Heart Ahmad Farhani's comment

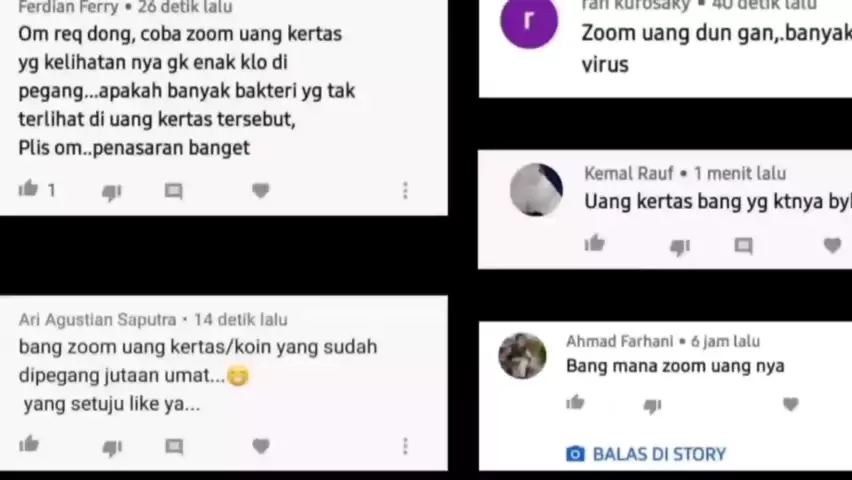coord(791,404)
